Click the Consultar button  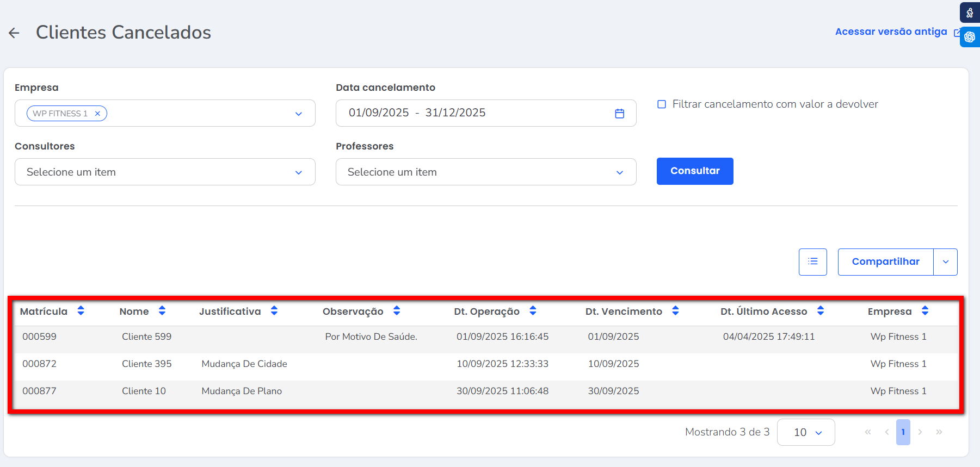[x=694, y=171]
